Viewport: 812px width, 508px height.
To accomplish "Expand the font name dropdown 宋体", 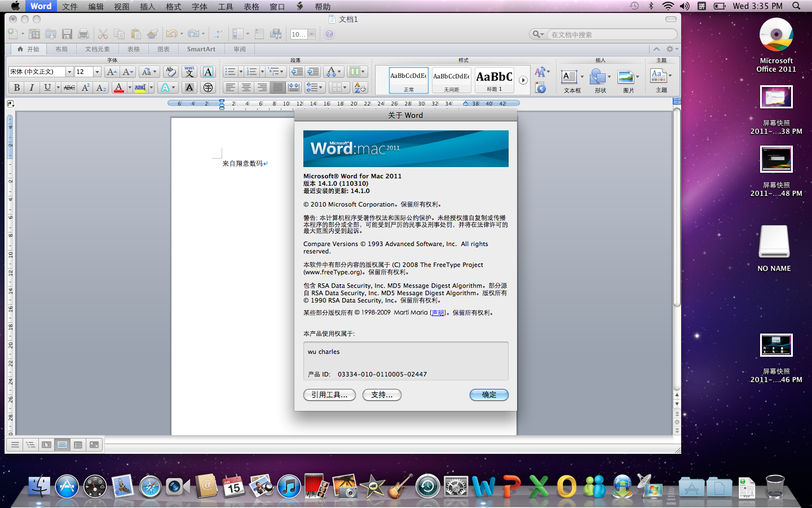I will click(69, 72).
